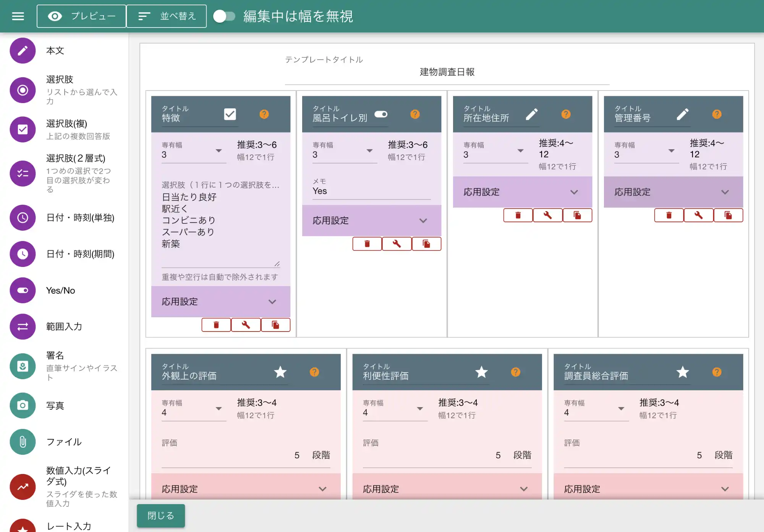Click the プレビュー button
This screenshot has height=532, width=764.
pos(81,16)
